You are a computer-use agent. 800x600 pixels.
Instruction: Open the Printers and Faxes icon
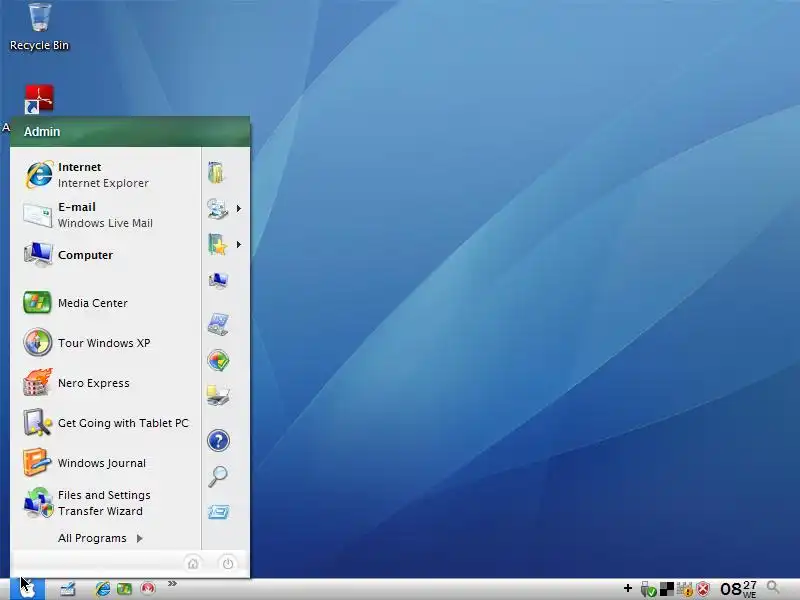pyautogui.click(x=218, y=395)
